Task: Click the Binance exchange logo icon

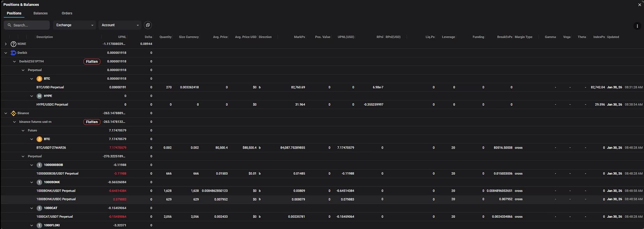Action: click(13, 113)
